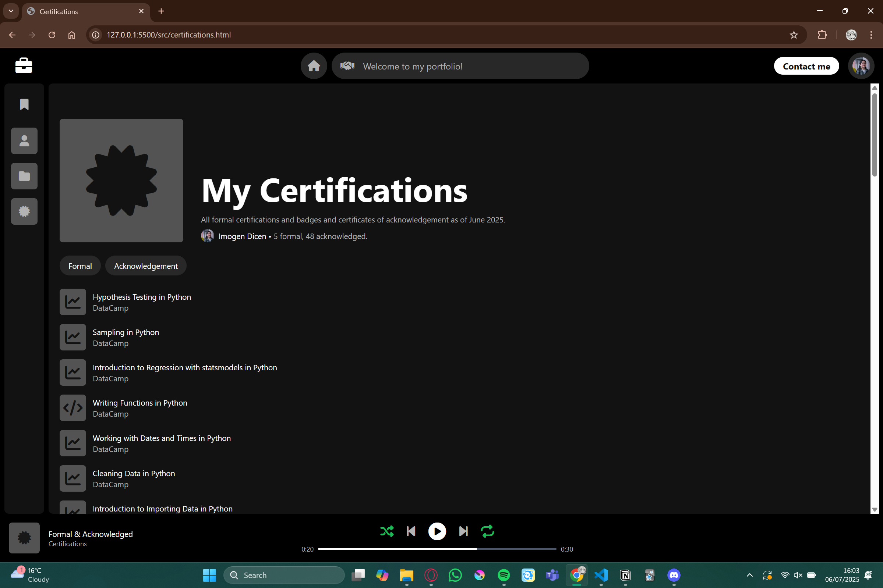The image size is (883, 588).
Task: Go to the portfolio home icon
Action: click(x=314, y=66)
